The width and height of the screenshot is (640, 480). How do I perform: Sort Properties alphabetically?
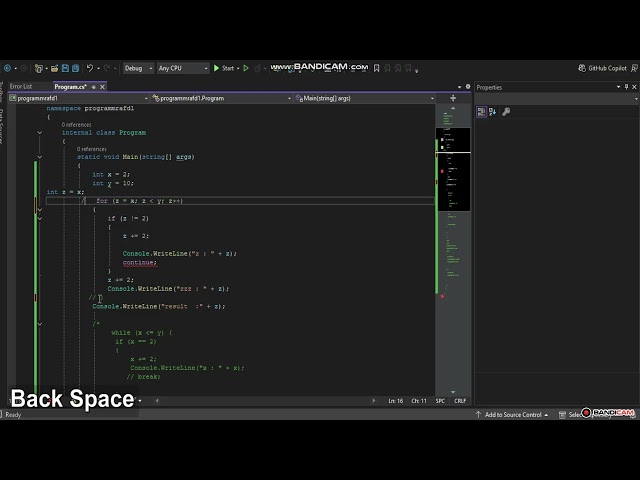tap(493, 112)
